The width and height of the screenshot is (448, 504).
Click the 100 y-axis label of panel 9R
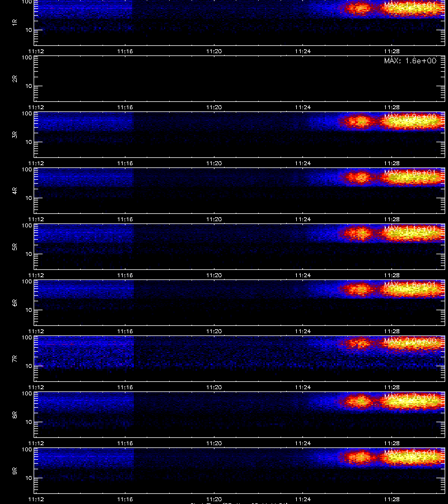(x=27, y=449)
